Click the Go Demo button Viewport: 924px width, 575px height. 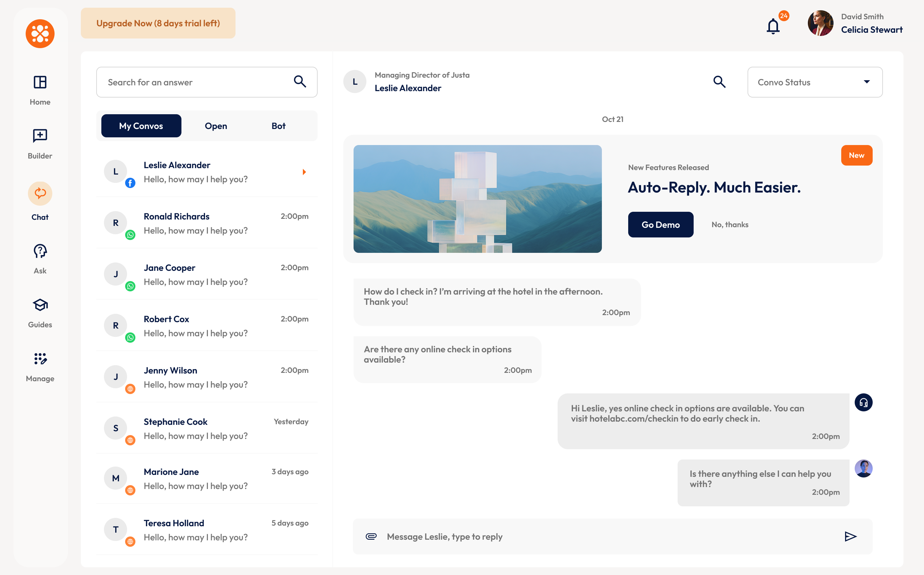(x=661, y=225)
